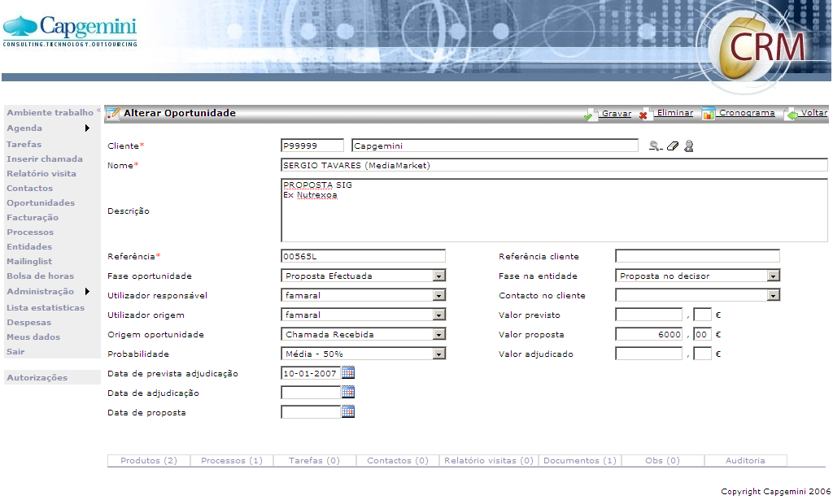Screen dimensions: 833x504
Task: Switch to the Tarefas (0) tab
Action: [x=315, y=460]
